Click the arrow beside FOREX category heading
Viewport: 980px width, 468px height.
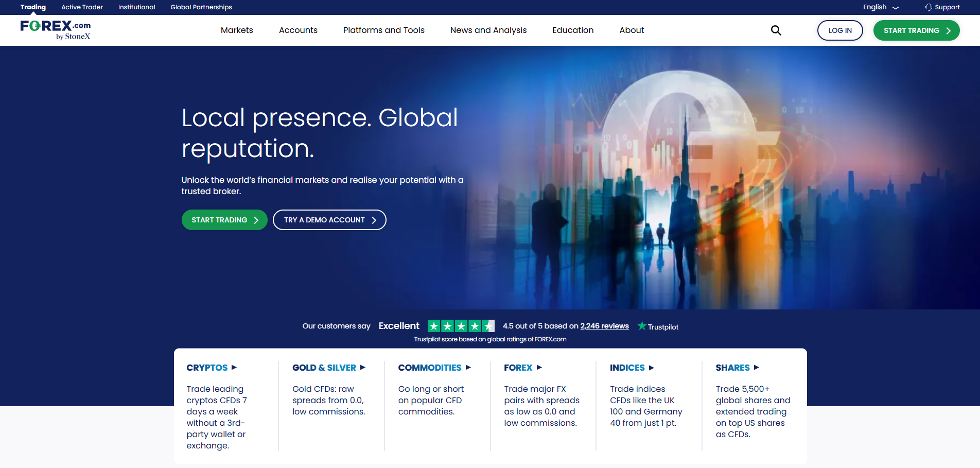[539, 368]
